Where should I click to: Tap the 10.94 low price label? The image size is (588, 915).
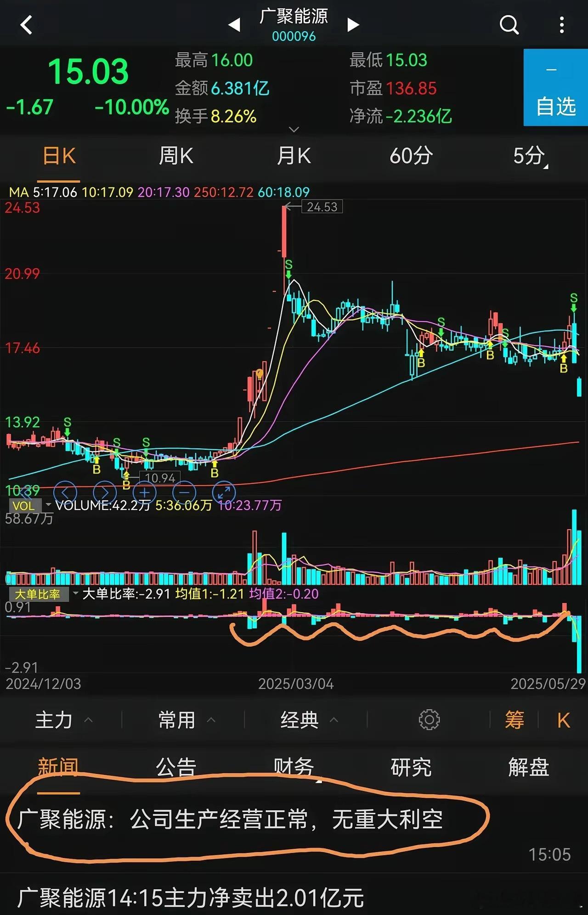(160, 478)
